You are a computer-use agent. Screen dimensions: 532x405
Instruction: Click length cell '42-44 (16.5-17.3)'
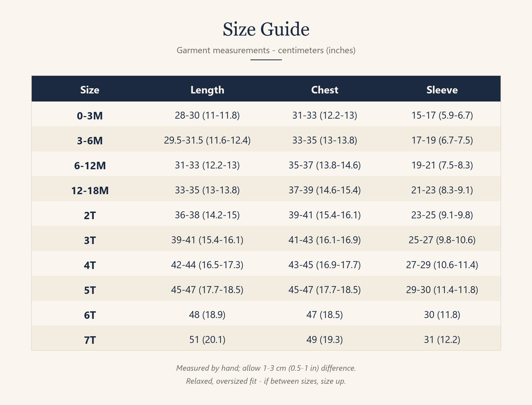pos(207,265)
